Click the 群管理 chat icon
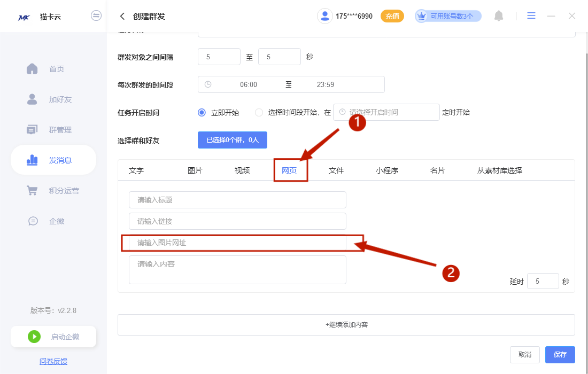Viewport: 588px width, 374px height. pyautogui.click(x=32, y=130)
